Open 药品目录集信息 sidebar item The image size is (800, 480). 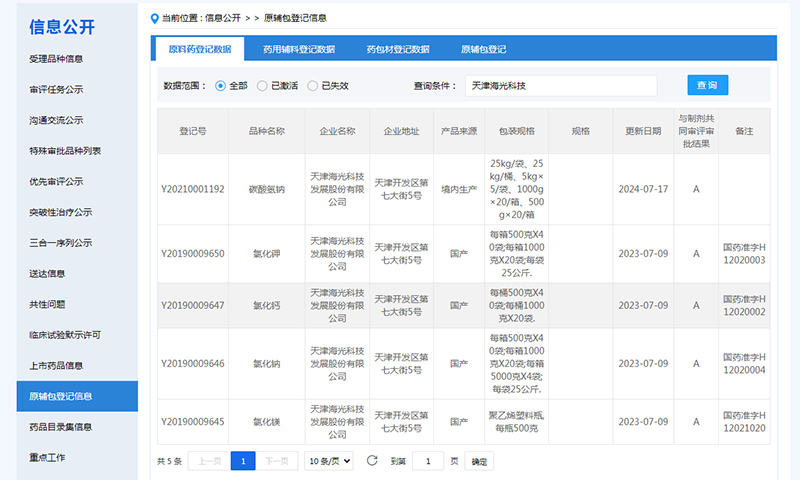[61, 427]
